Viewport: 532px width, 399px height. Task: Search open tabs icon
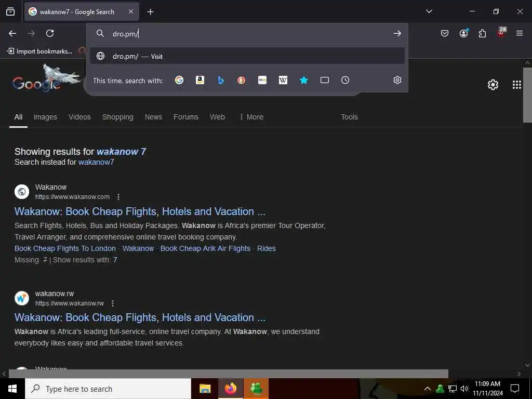[x=325, y=80]
